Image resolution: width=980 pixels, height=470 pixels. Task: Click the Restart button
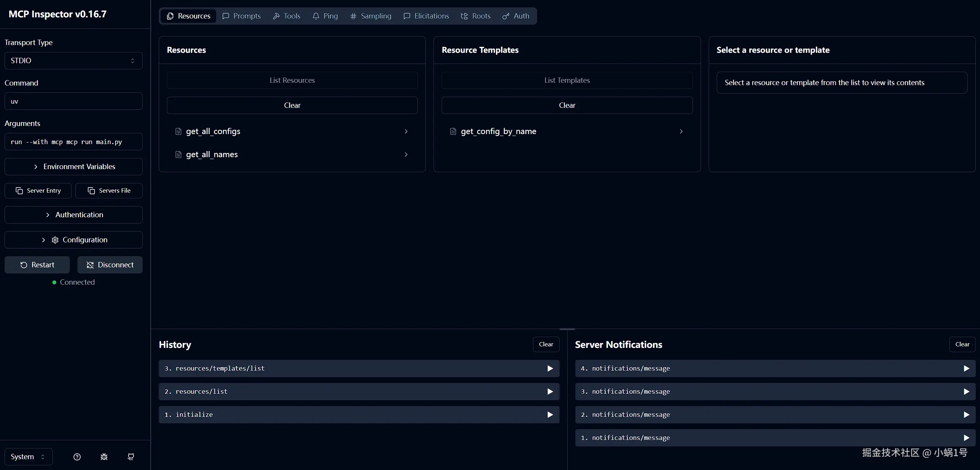[37, 265]
